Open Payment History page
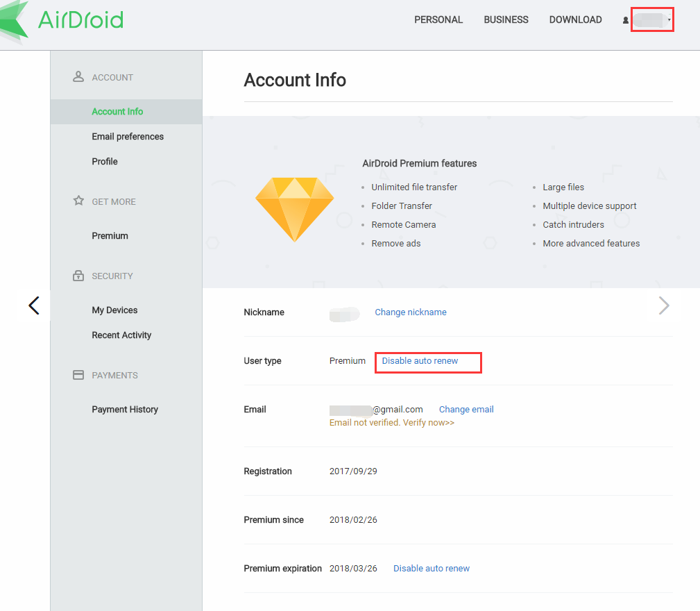The image size is (700, 611). tap(125, 409)
